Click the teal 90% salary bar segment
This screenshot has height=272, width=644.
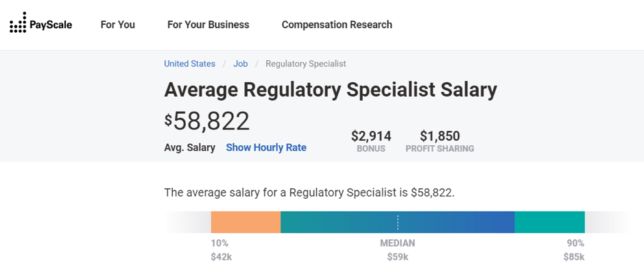(x=549, y=222)
